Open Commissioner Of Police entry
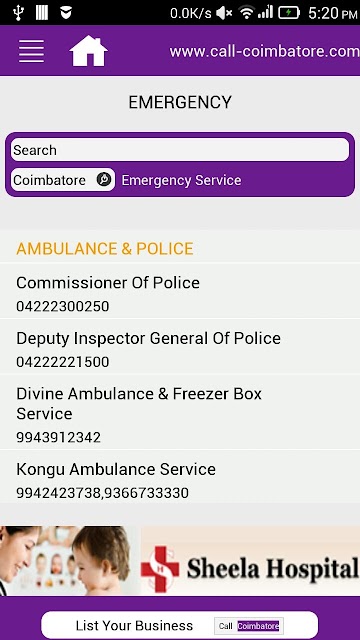 pyautogui.click(x=180, y=292)
